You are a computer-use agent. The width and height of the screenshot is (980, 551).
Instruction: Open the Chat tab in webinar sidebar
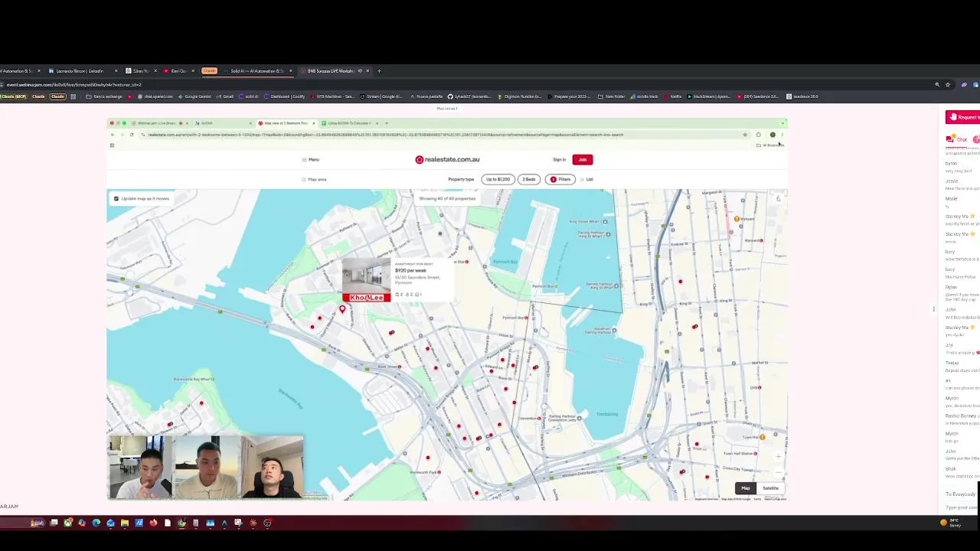click(957, 139)
